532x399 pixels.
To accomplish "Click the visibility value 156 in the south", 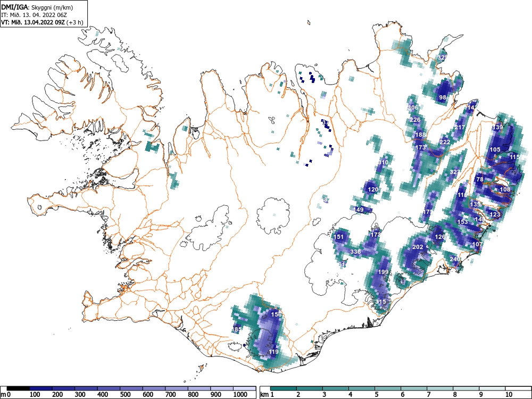I will (276, 314).
